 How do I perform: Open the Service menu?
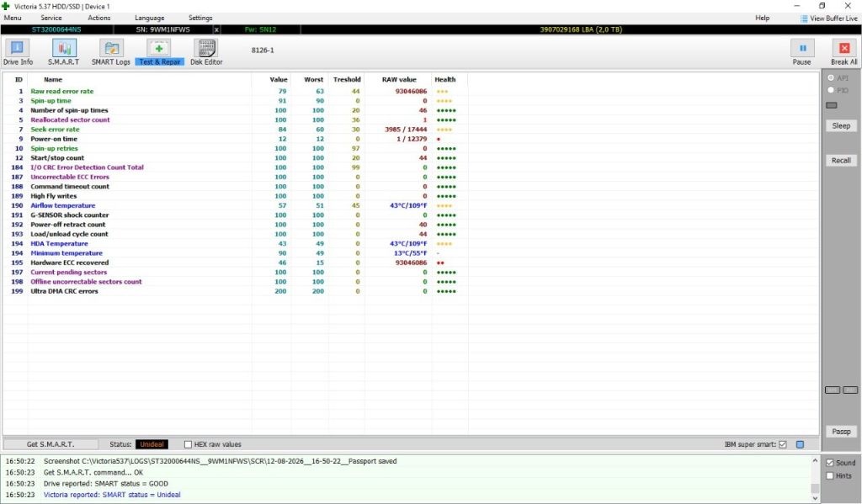pyautogui.click(x=51, y=19)
